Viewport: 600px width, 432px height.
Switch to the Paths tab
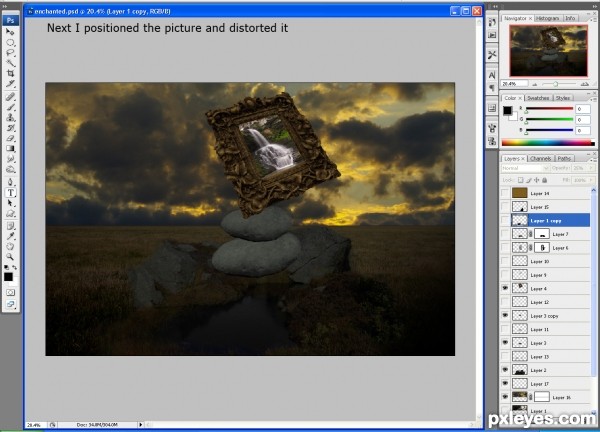[564, 158]
